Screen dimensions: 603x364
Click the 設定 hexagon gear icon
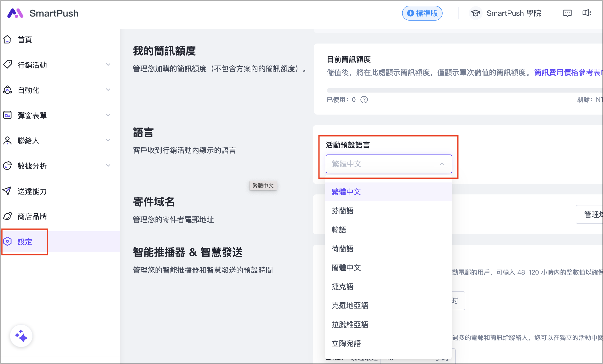tap(7, 242)
